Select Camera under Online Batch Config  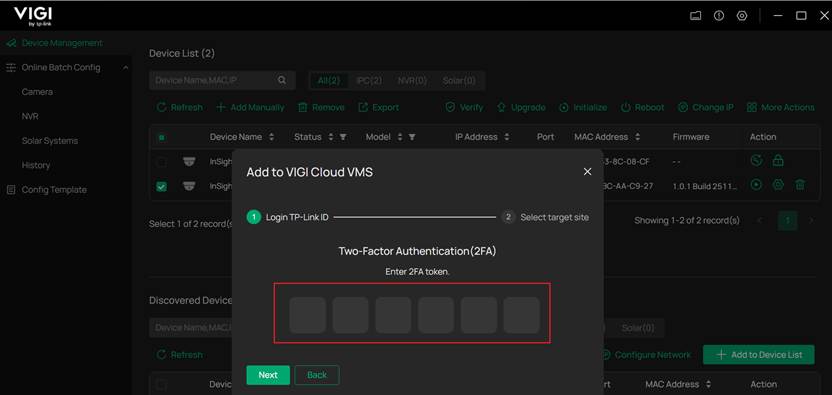(x=37, y=92)
